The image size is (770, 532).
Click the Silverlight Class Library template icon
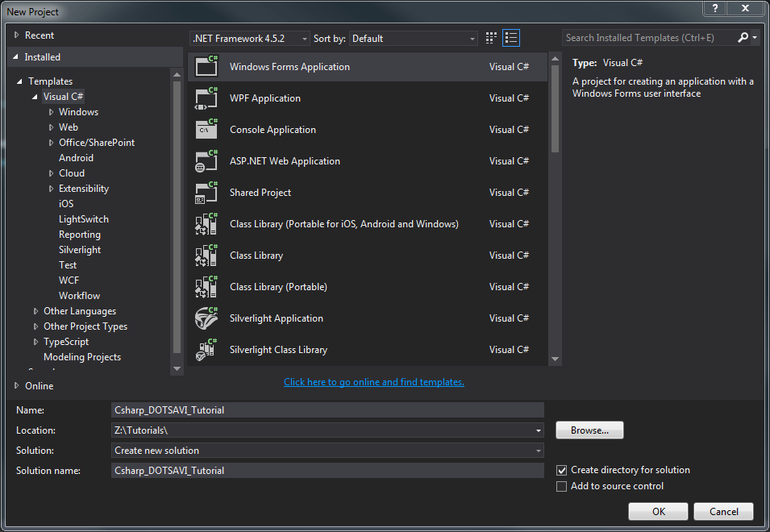click(206, 350)
